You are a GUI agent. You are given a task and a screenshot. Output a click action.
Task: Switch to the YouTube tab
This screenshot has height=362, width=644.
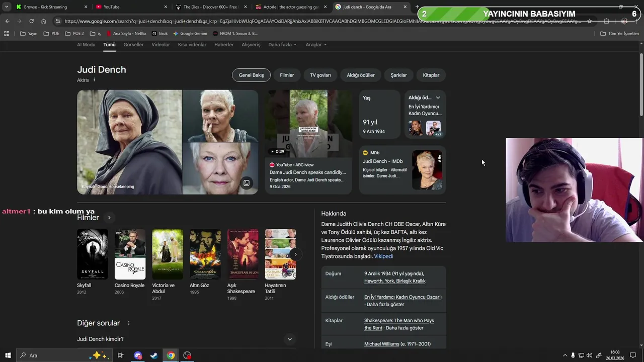[x=131, y=7]
